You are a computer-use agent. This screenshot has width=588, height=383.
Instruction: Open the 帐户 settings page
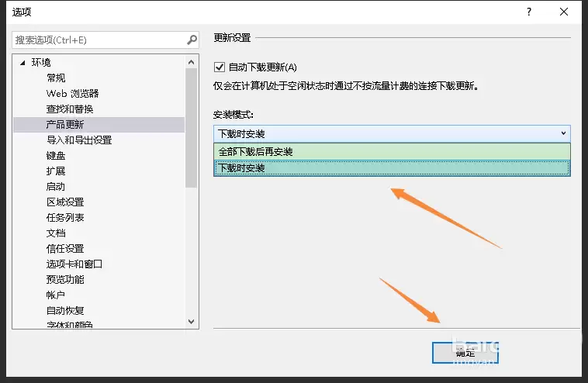tap(56, 295)
